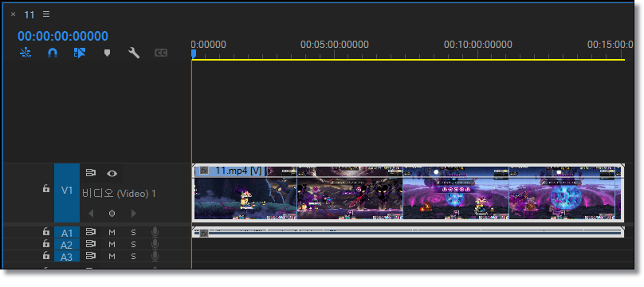Click the A1 track target button

click(66, 233)
